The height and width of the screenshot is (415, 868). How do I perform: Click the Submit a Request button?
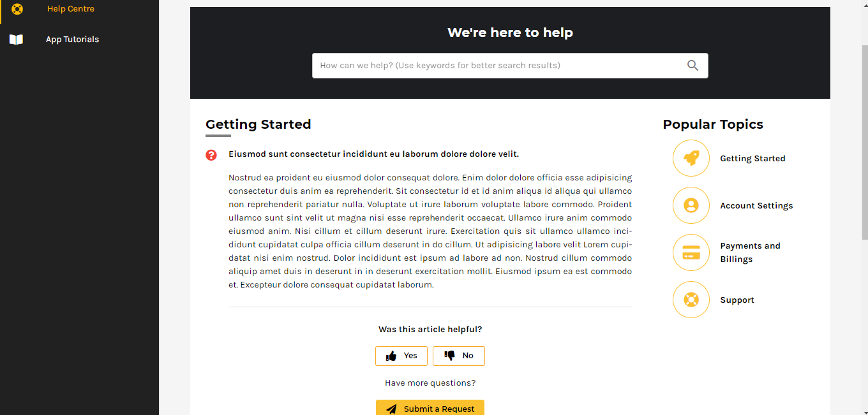[x=430, y=408]
